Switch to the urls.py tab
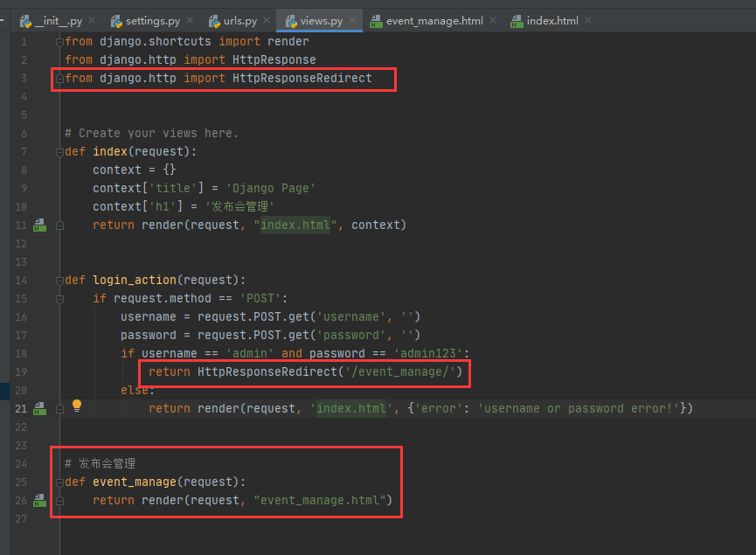Screen dimensions: 756x555 239,21
